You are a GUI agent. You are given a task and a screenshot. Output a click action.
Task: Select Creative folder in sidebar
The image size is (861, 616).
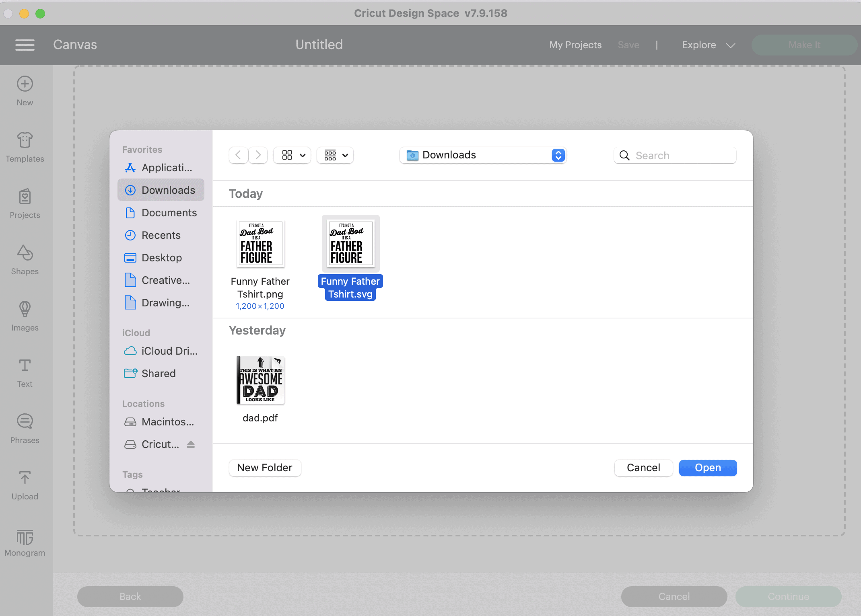point(161,280)
